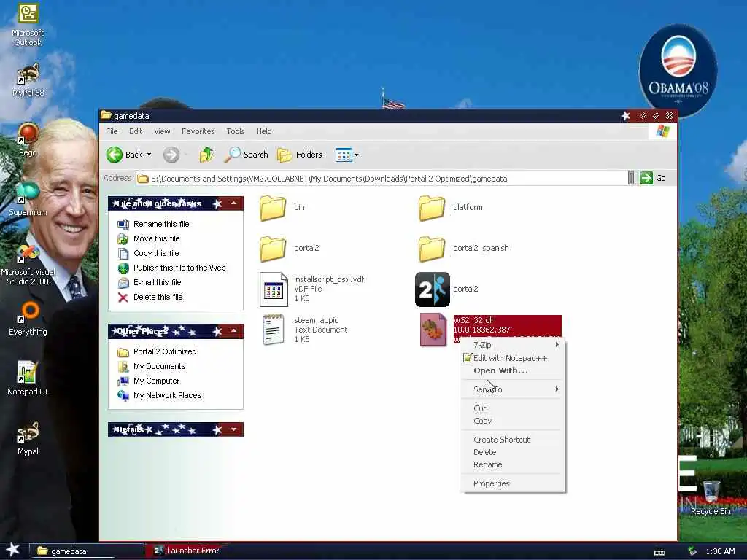Choose Edit with Notepad++ context entry
747x560 pixels.
(x=513, y=358)
